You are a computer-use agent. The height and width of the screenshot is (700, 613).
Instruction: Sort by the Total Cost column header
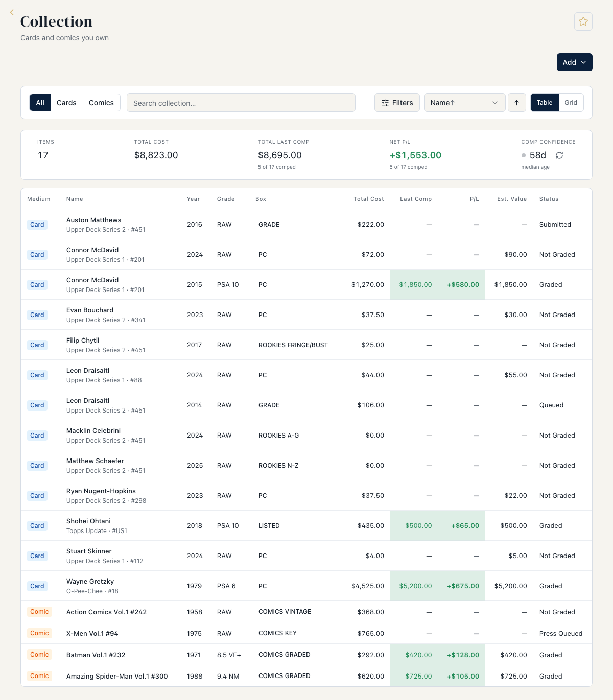(368, 199)
